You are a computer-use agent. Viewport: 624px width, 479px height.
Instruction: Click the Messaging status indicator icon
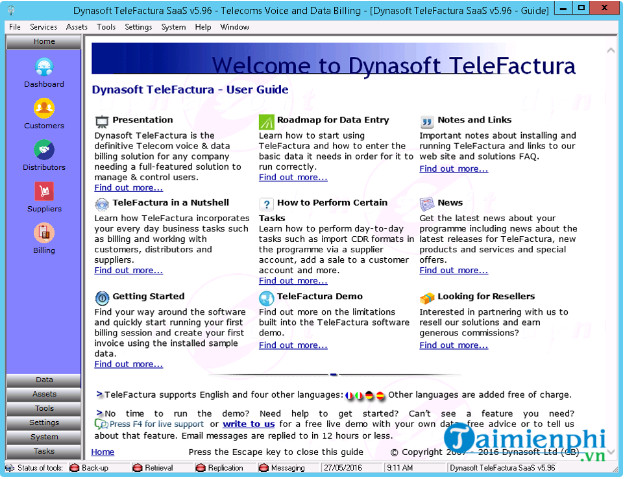tap(263, 468)
